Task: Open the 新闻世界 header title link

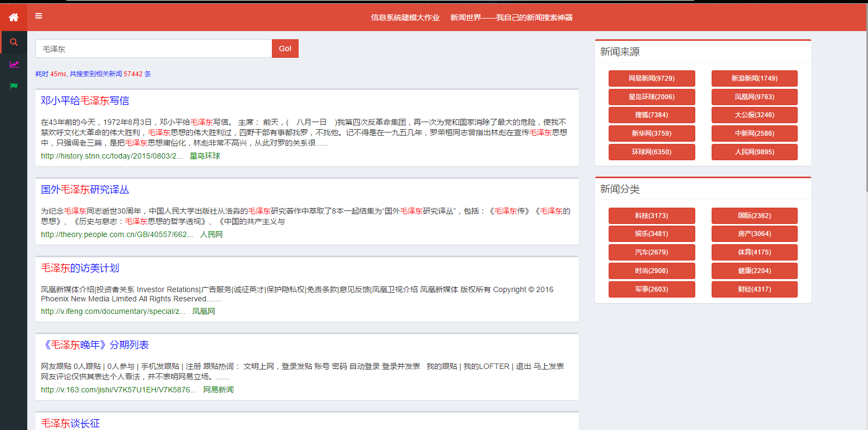Action: click(511, 17)
